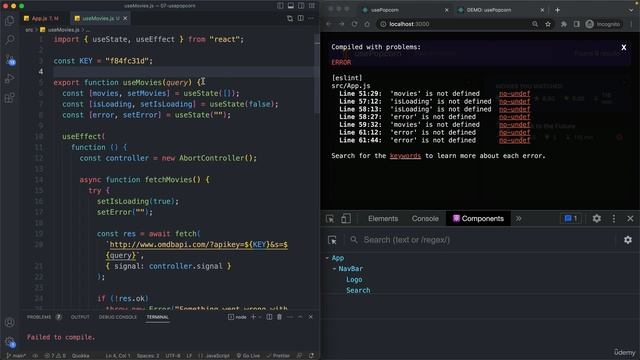Screen dimensions: 640x360
Task: Open the DEBUG CONSOLE panel tab
Action: [x=118, y=317]
